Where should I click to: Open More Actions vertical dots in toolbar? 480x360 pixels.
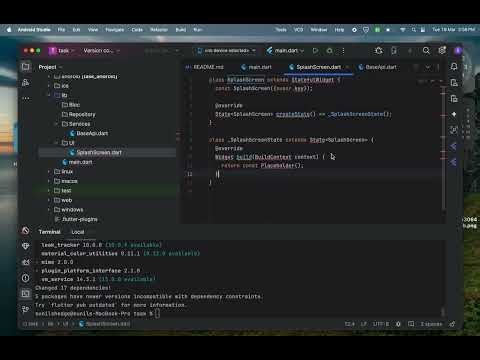coord(343,51)
